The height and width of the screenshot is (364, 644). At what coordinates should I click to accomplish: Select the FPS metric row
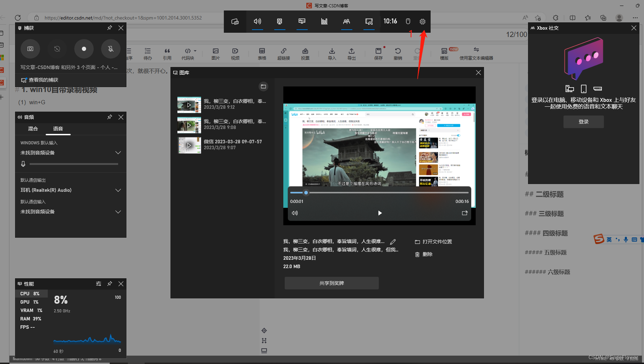click(x=31, y=327)
